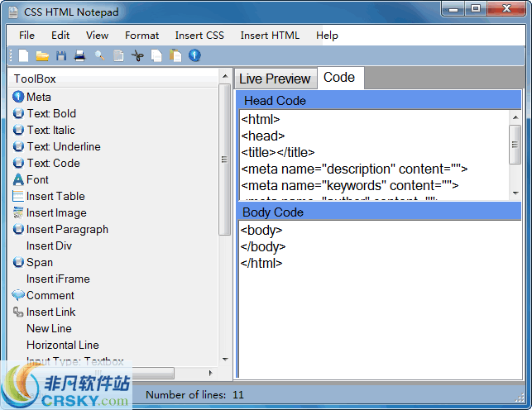
Task: Click the Head Code scrollbar thumb
Action: (515, 145)
